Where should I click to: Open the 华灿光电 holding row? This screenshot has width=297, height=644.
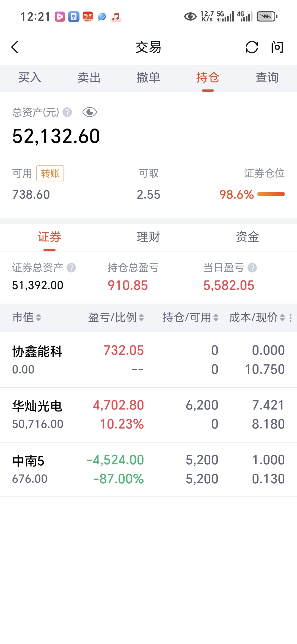(x=148, y=415)
